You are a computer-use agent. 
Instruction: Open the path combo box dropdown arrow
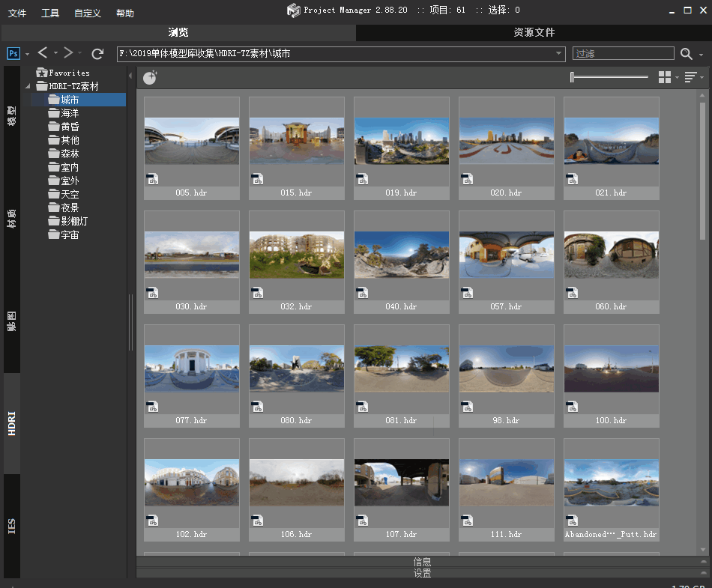click(x=559, y=53)
